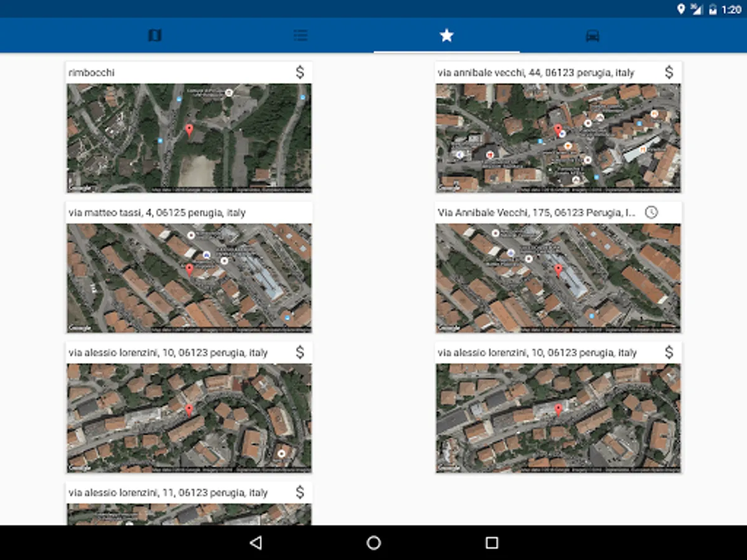This screenshot has width=747, height=560.
Task: Tap the 3G signal indicator in status bar
Action: tap(697, 9)
